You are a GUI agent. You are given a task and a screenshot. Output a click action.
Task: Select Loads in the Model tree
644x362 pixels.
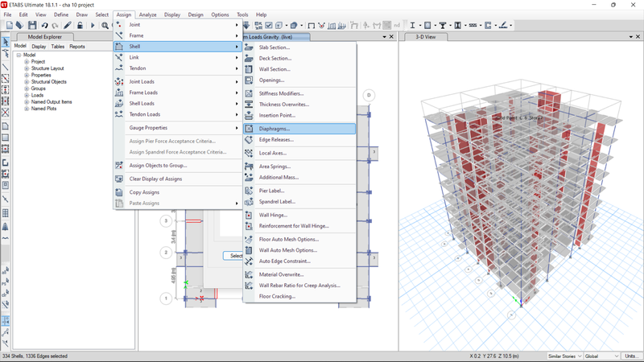pyautogui.click(x=37, y=95)
